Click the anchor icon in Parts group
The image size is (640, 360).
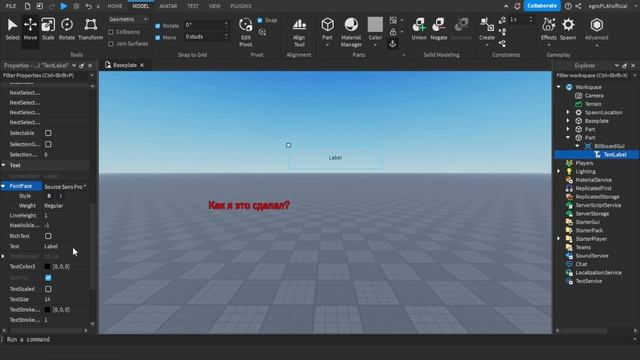[393, 43]
